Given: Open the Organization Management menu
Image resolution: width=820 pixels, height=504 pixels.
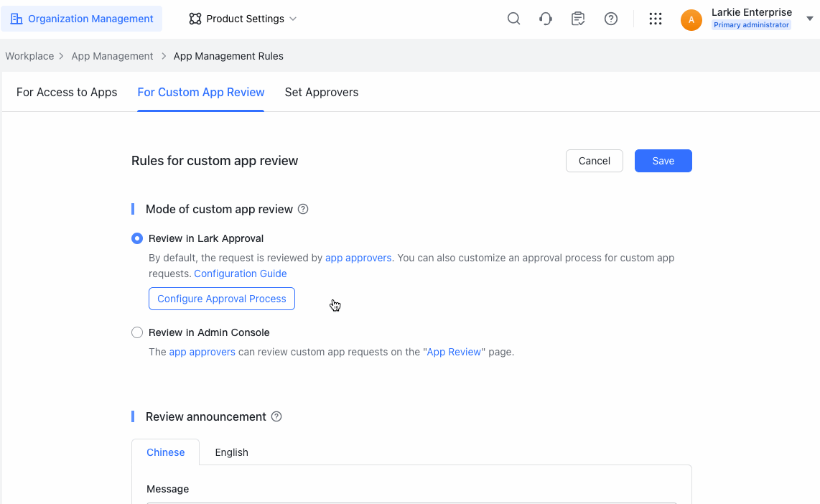Looking at the screenshot, I should pos(82,19).
